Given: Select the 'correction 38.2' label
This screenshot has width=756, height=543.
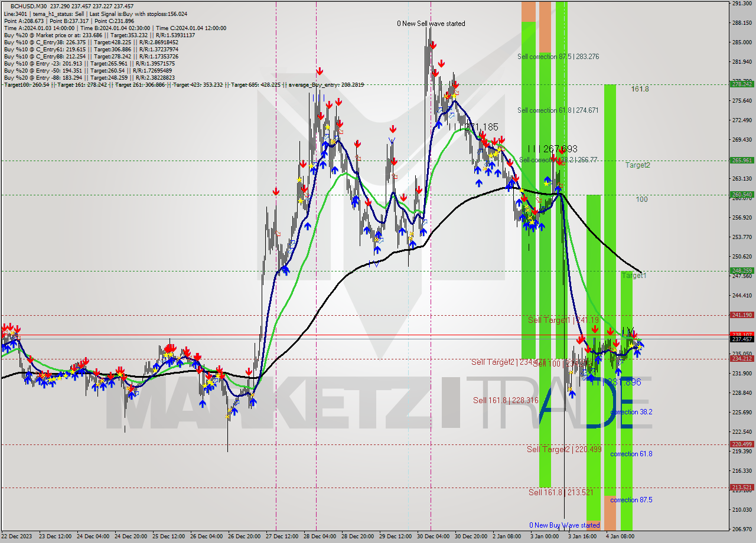Looking at the screenshot, I should point(631,412).
